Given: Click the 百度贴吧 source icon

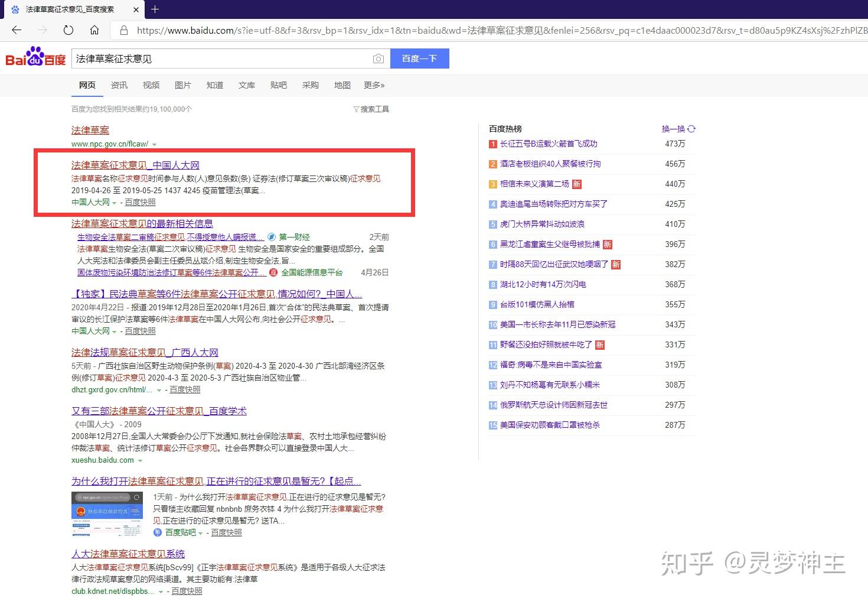Looking at the screenshot, I should 158,532.
